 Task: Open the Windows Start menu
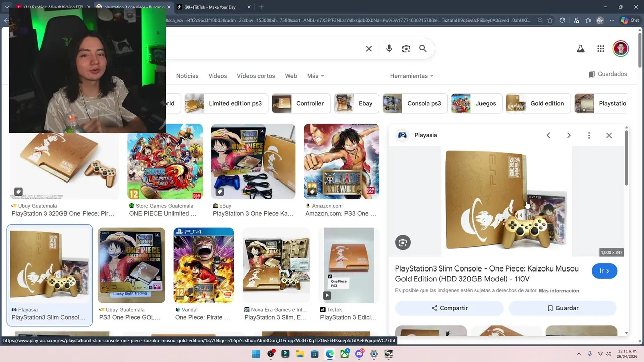tap(256, 354)
